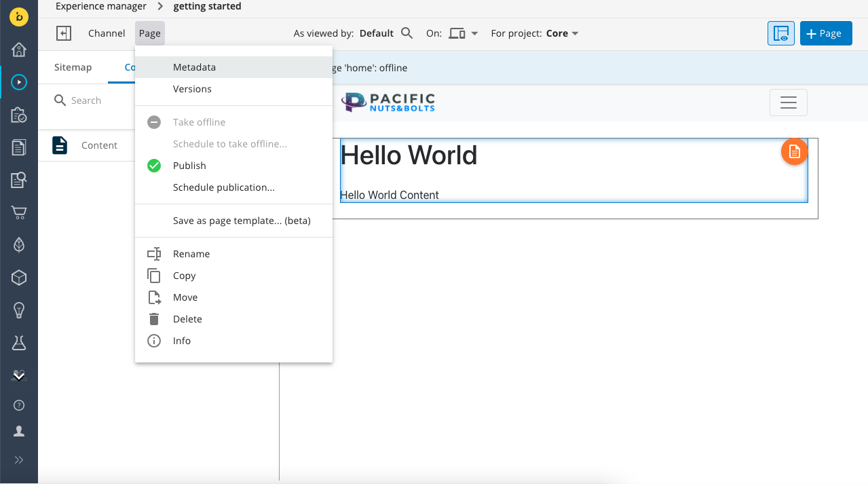The image size is (868, 484).
Task: Switch to the Sitemap tab
Action: pos(73,67)
